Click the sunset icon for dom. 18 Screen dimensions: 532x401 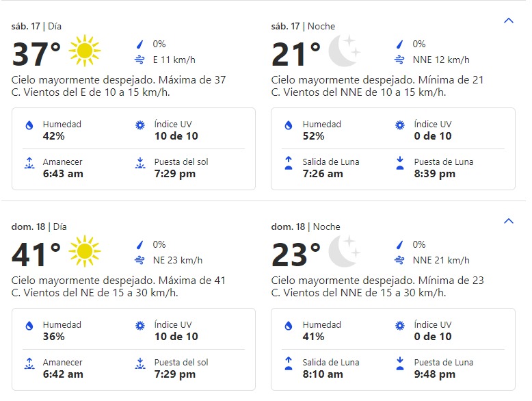pyautogui.click(x=139, y=363)
